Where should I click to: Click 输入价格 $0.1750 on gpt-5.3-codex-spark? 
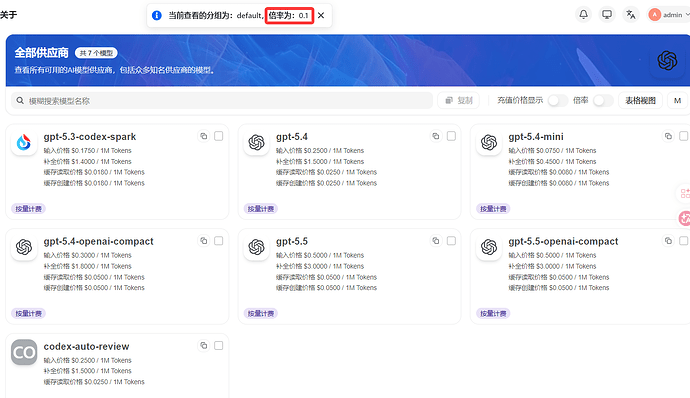click(88, 151)
